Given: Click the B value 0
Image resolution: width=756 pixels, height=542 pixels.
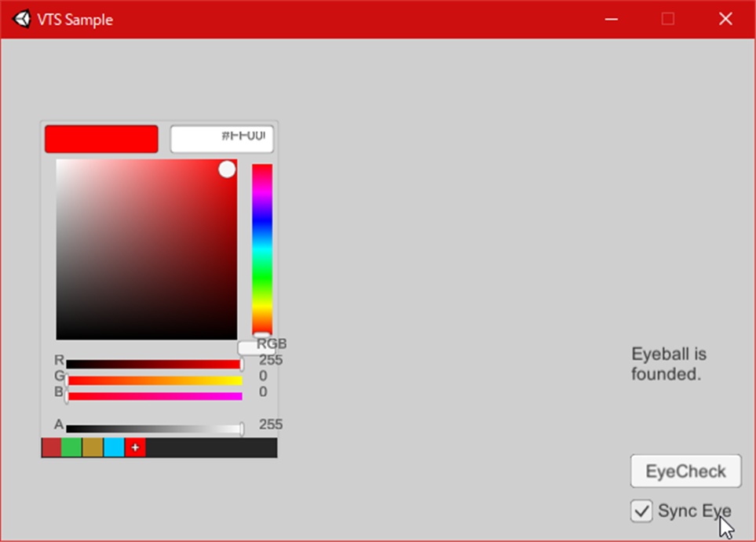Looking at the screenshot, I should tap(263, 391).
